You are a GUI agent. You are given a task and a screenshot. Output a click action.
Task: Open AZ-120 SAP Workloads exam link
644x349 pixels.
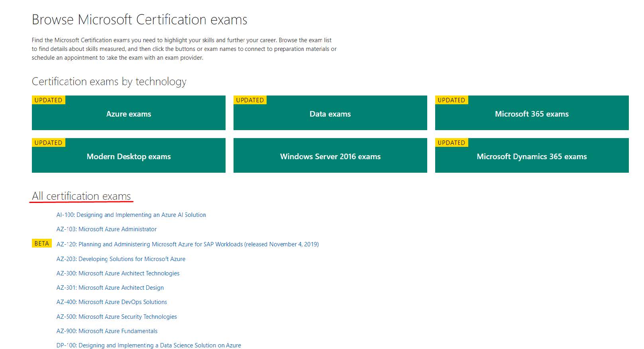187,244
